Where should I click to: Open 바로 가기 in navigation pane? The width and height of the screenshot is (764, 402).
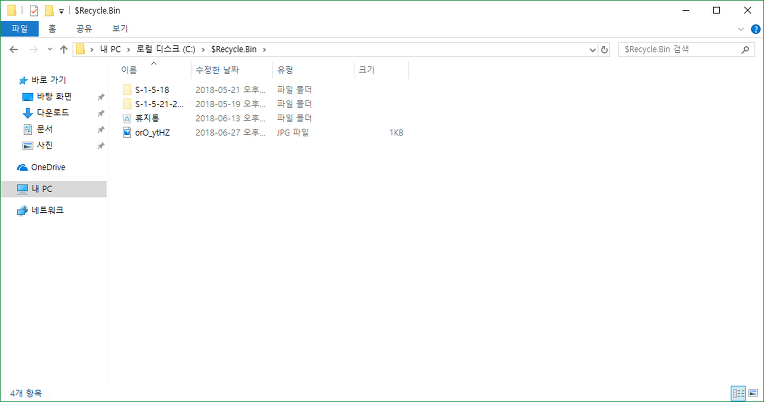tap(49, 80)
